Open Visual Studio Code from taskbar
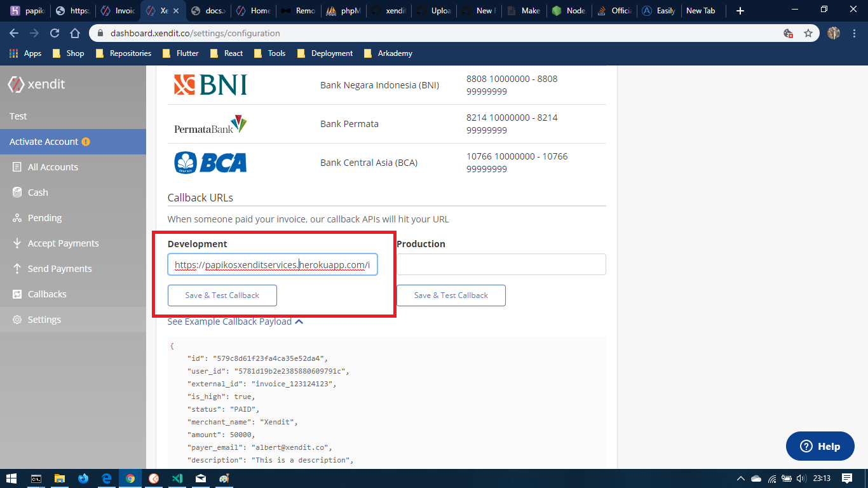 177,478
